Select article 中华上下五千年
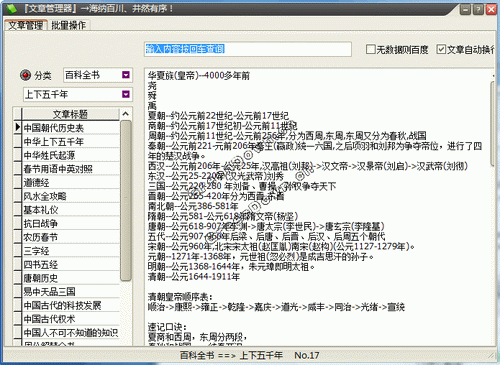The image size is (500, 365). 70,141
